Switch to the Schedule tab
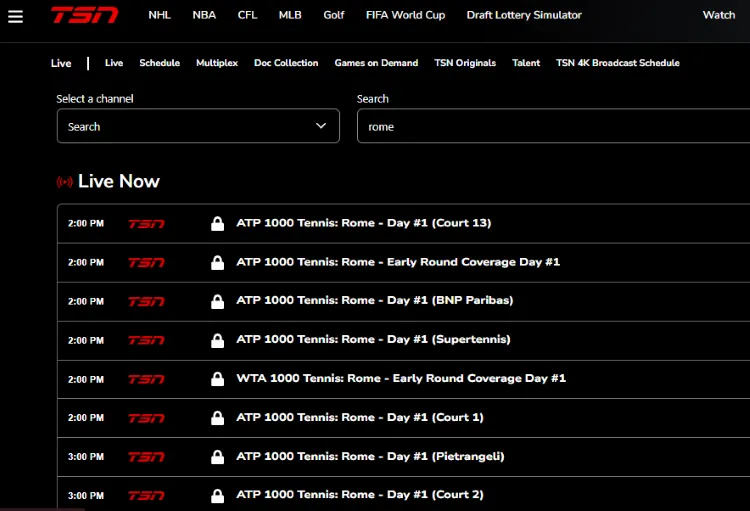Screen dimensions: 750x511 (159, 63)
